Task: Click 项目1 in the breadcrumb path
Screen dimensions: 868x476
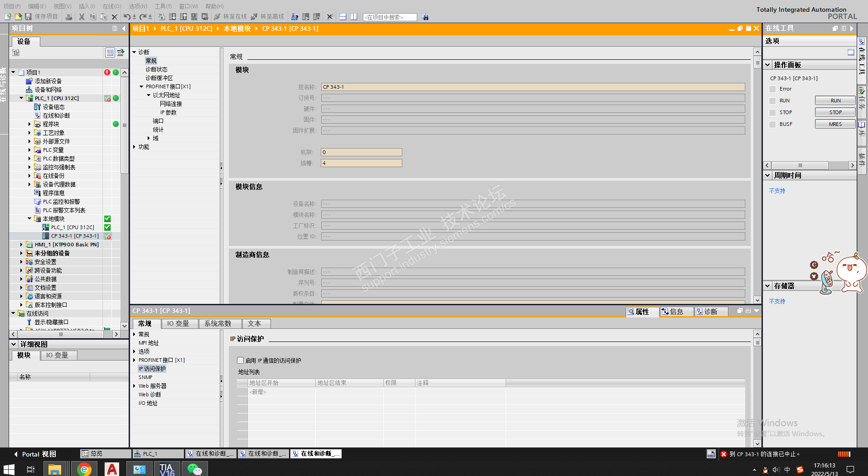Action: 141,29
